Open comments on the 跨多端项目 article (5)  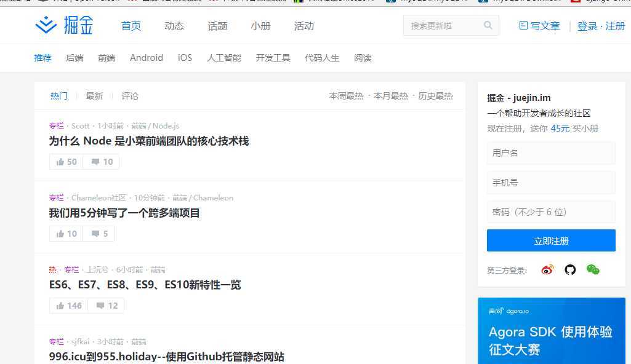click(99, 234)
